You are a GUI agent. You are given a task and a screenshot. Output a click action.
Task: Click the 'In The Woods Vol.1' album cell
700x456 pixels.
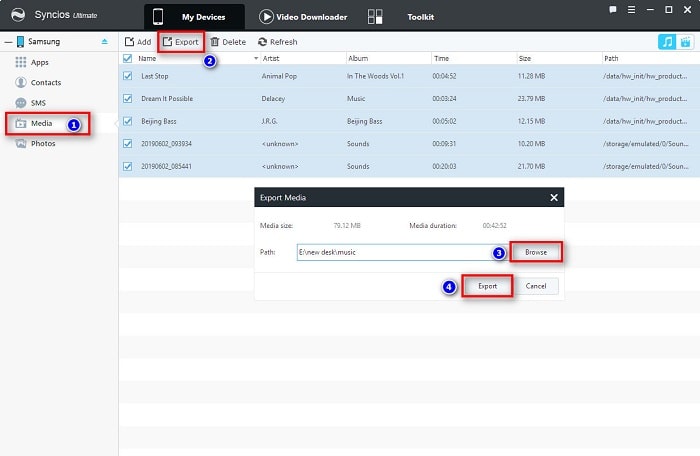[375, 76]
